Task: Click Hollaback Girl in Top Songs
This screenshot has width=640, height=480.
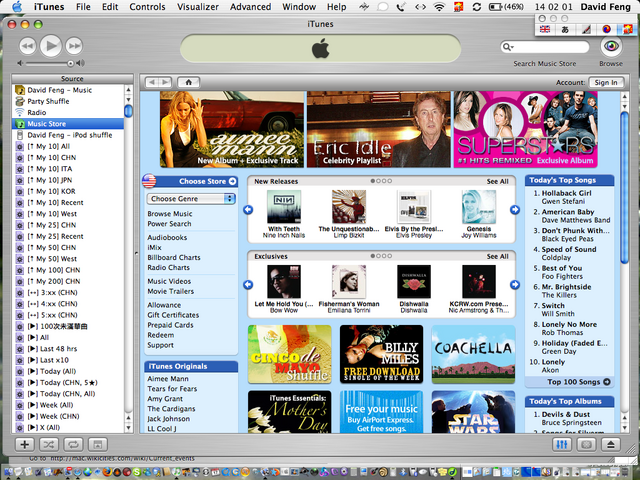Action: pyautogui.click(x=567, y=193)
